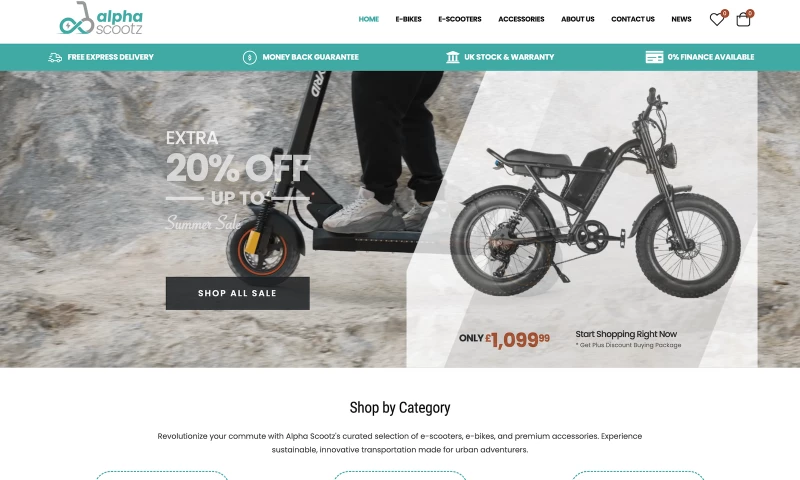Click the wishlist count badge
This screenshot has height=480, width=800.
pos(724,13)
